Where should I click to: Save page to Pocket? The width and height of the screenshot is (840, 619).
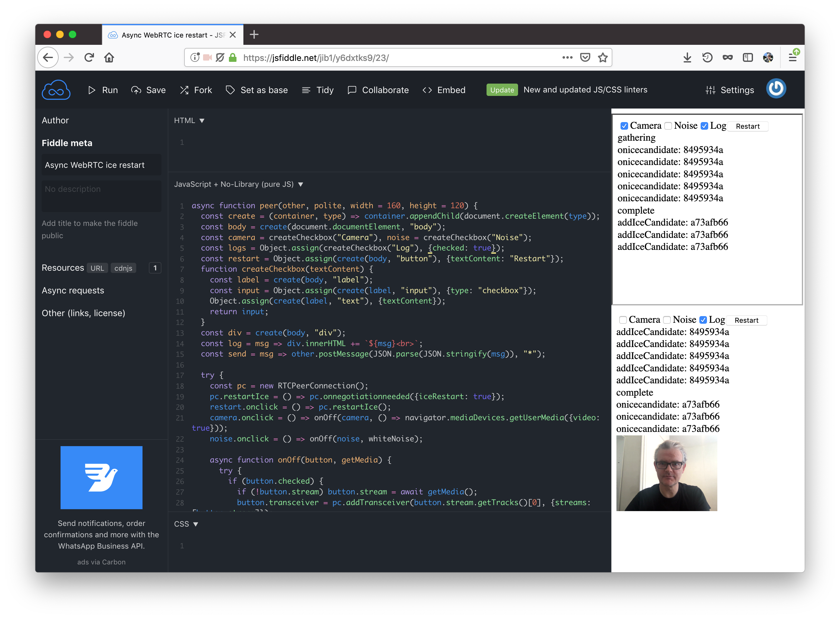tap(585, 57)
